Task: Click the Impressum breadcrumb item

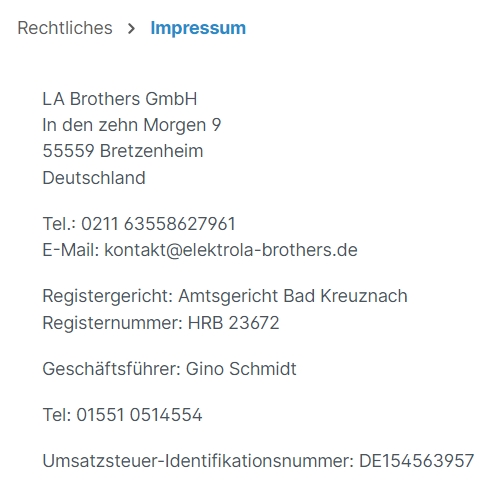Action: [198, 28]
